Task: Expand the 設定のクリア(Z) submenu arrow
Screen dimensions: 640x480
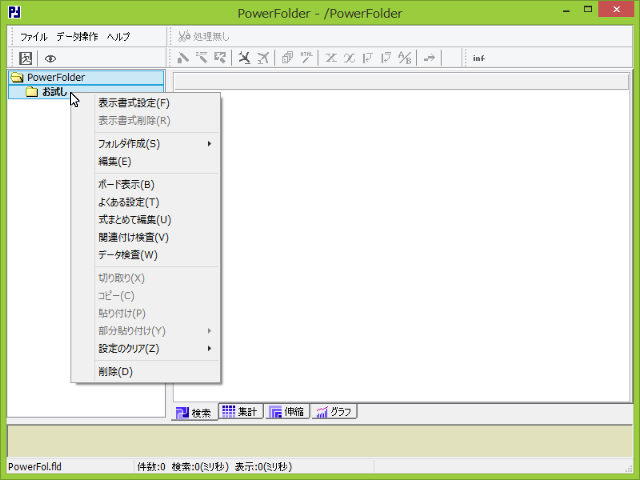Action: click(209, 348)
